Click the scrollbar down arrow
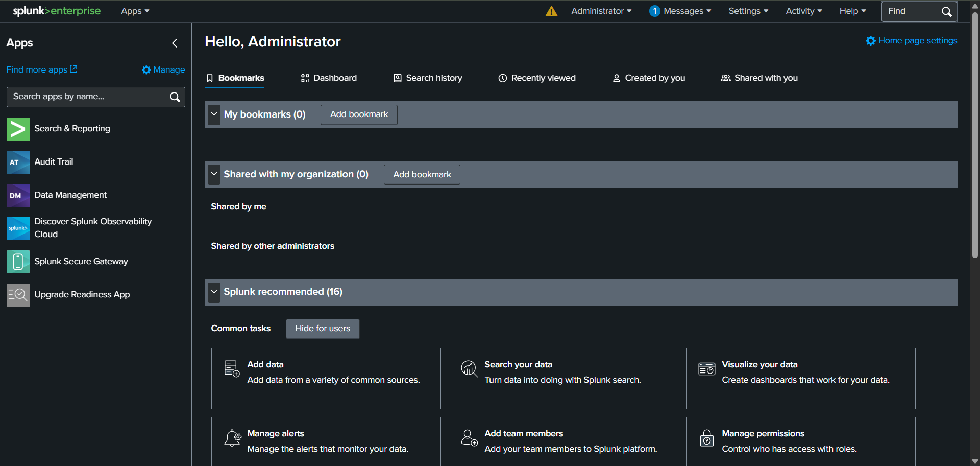The width and height of the screenshot is (980, 466). tap(975, 461)
